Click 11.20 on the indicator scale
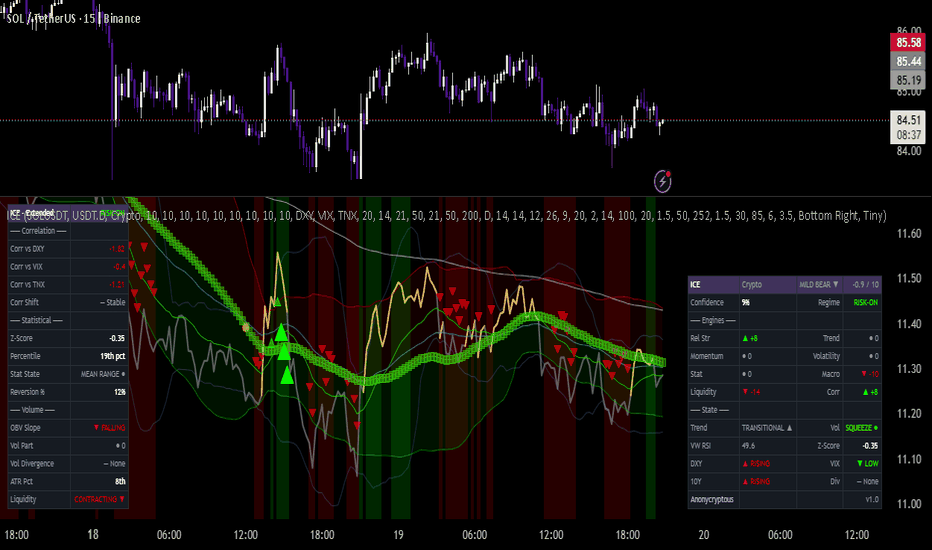This screenshot has width=932, height=550. [909, 413]
